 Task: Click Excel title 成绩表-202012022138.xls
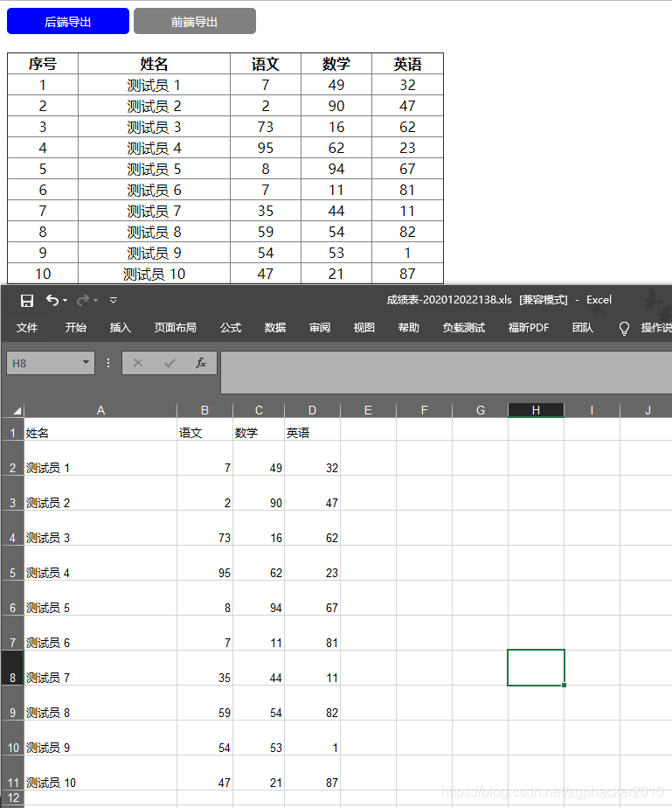449,300
